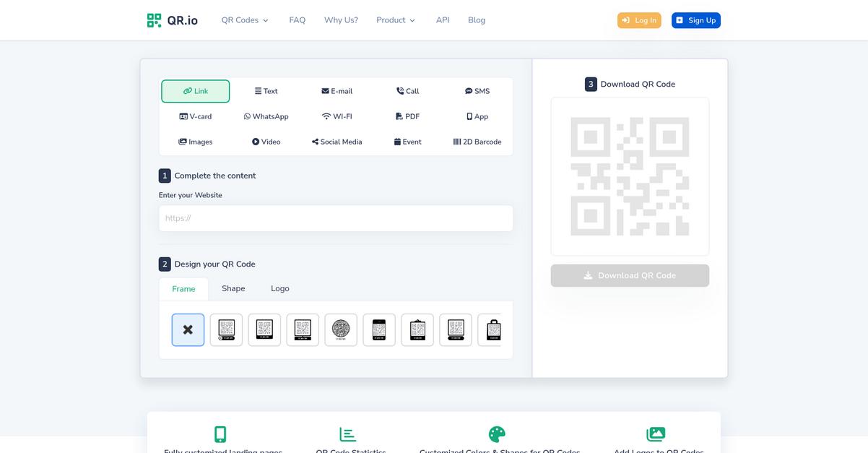Click the QR Code Statistics chart icon
The height and width of the screenshot is (453, 868).
[x=348, y=434]
